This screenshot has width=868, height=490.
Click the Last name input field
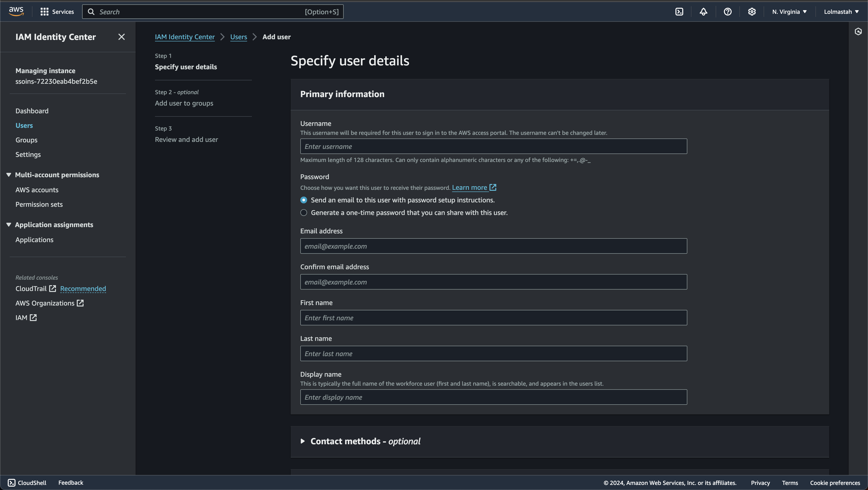coord(494,354)
